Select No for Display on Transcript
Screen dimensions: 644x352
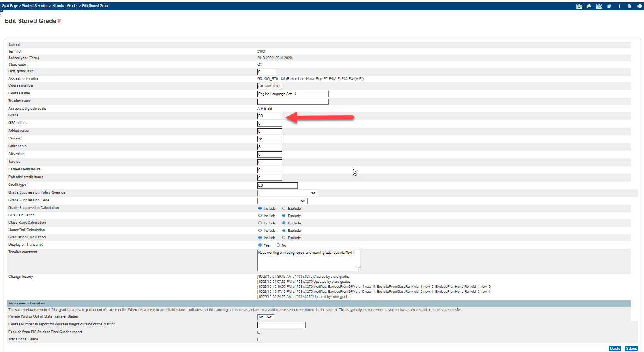click(278, 245)
